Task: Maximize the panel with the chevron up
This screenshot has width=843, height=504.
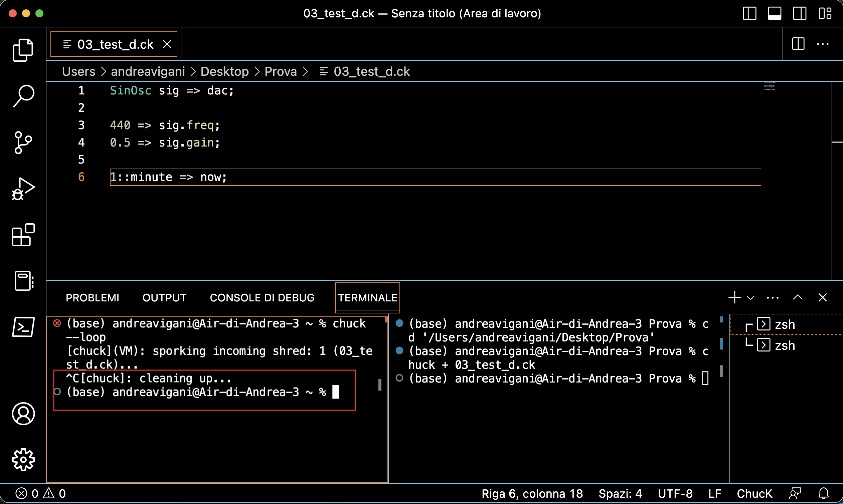Action: pyautogui.click(x=798, y=297)
